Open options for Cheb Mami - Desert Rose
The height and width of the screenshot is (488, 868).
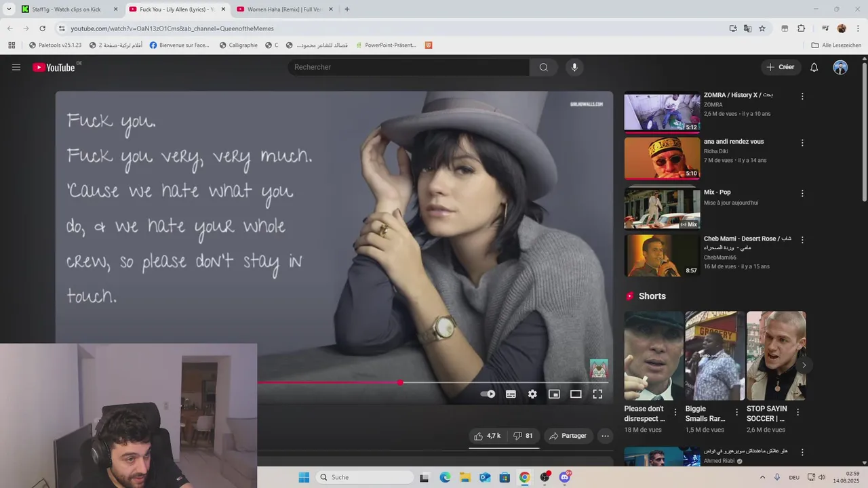[x=802, y=240]
